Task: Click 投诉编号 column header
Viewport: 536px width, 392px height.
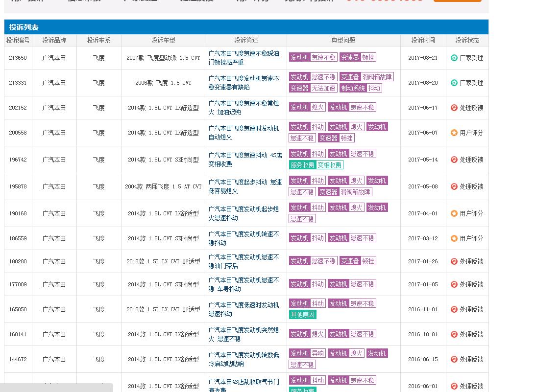Action: point(18,40)
